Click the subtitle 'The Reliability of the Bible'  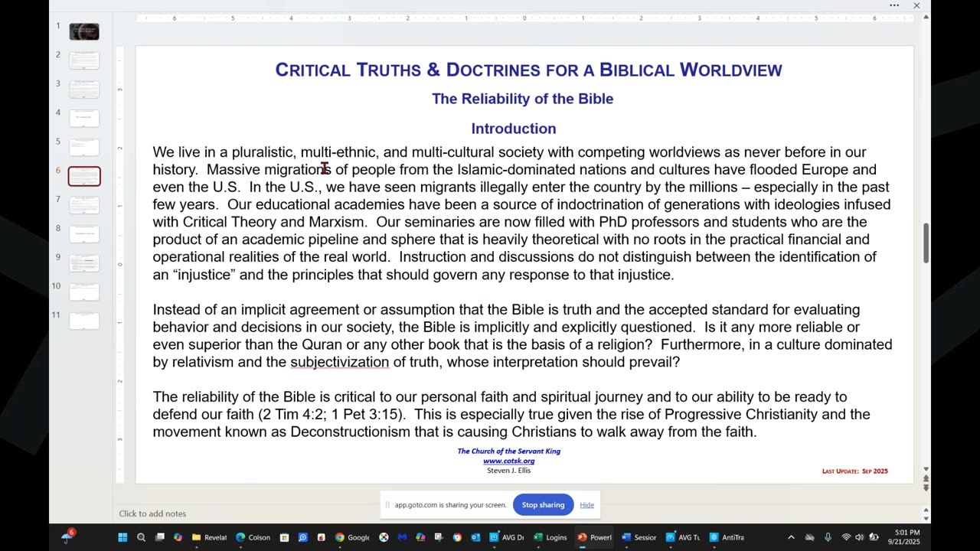(x=522, y=99)
